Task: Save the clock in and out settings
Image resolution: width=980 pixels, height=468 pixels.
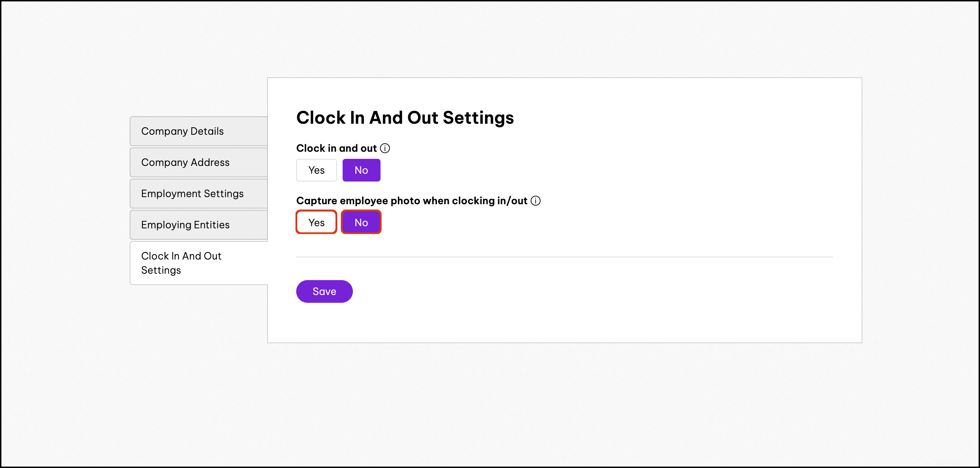Action: click(x=324, y=291)
